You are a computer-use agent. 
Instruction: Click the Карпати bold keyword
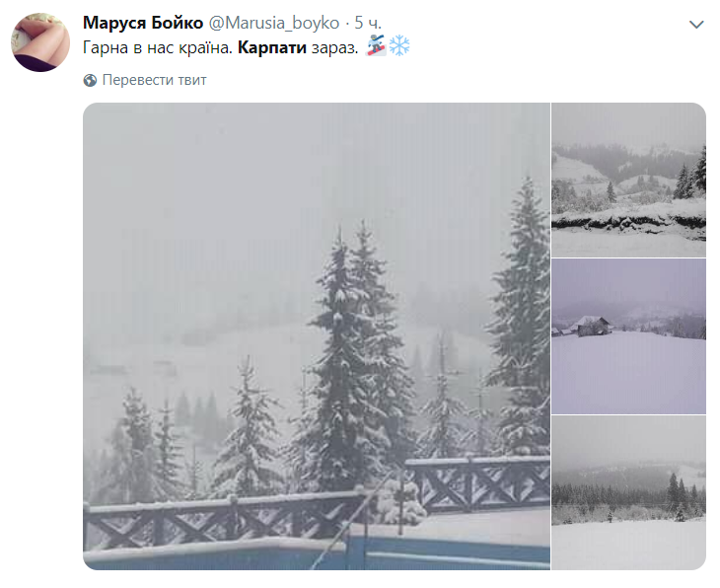point(272,47)
